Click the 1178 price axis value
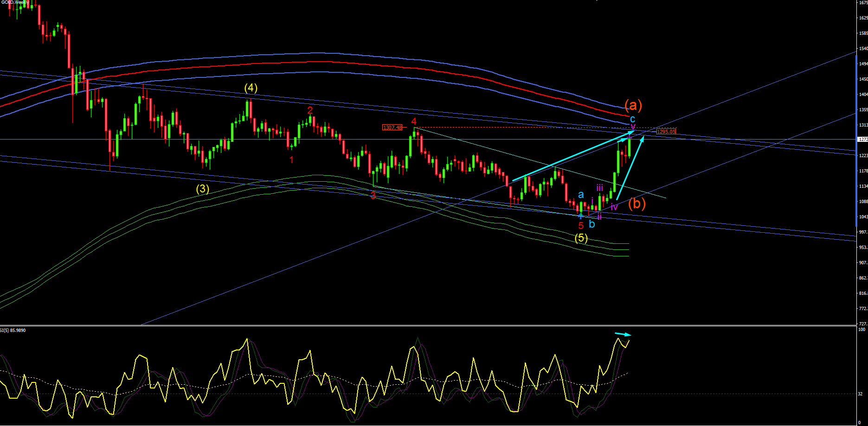This screenshot has height=426, width=868. 863,171
